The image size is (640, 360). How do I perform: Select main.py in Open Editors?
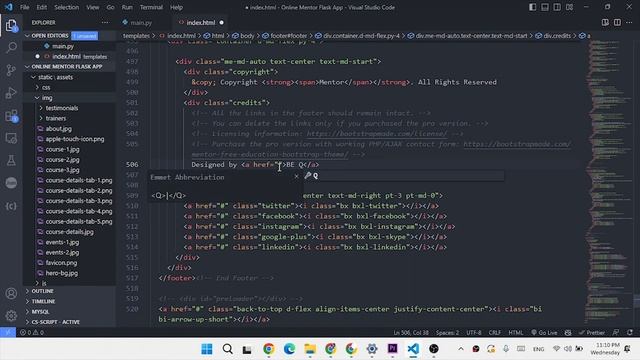pyautogui.click(x=63, y=46)
